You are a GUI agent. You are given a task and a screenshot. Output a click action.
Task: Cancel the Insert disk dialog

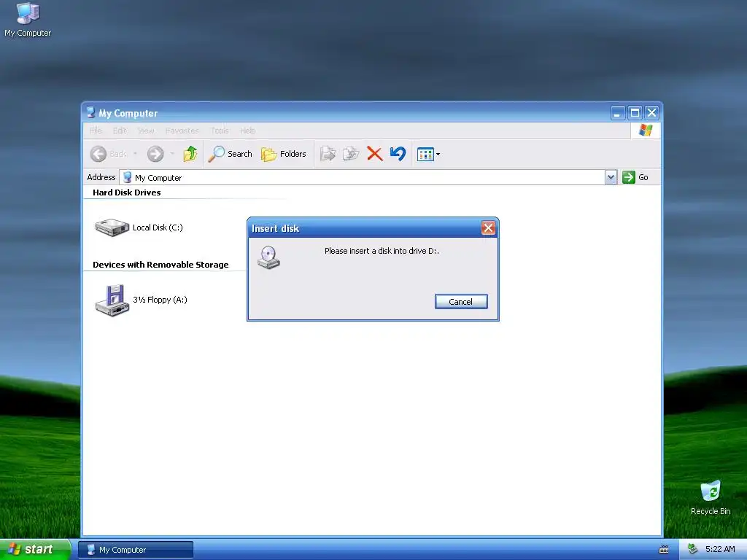click(x=461, y=301)
